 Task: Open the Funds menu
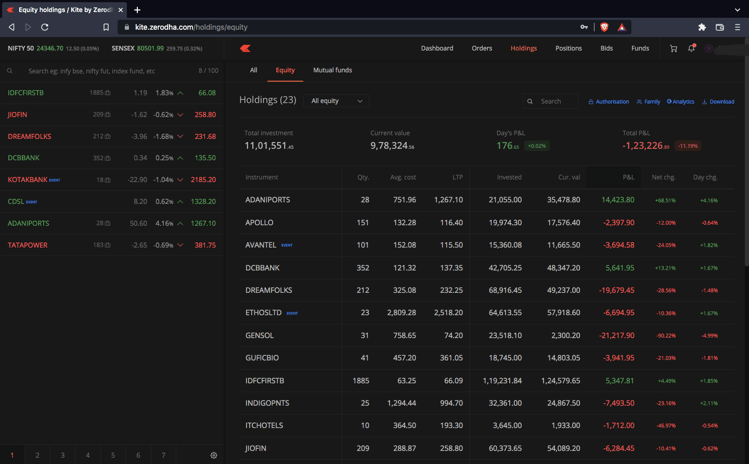click(x=640, y=48)
